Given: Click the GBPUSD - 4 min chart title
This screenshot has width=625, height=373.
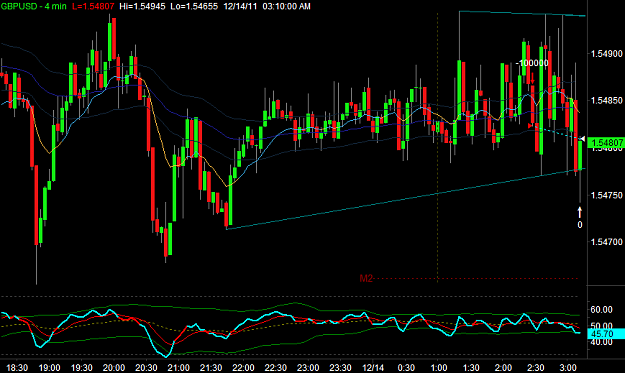Looking at the screenshot, I should (x=33, y=6).
